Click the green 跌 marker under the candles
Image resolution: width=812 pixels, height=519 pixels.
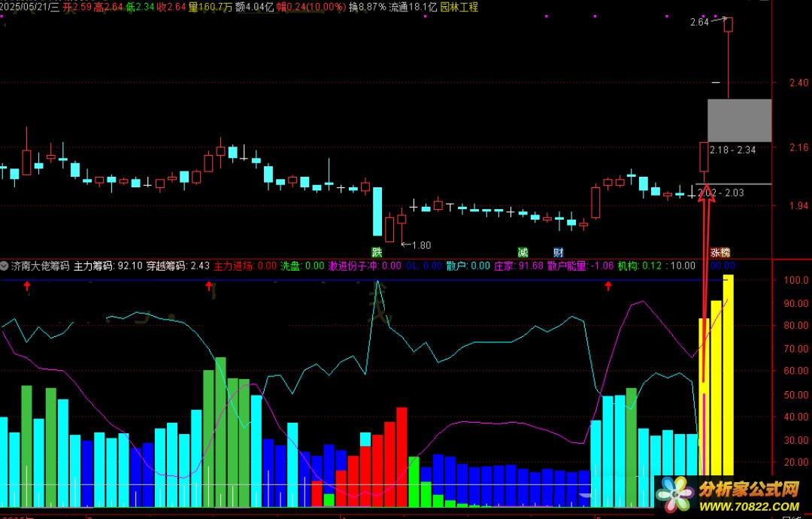coord(377,252)
